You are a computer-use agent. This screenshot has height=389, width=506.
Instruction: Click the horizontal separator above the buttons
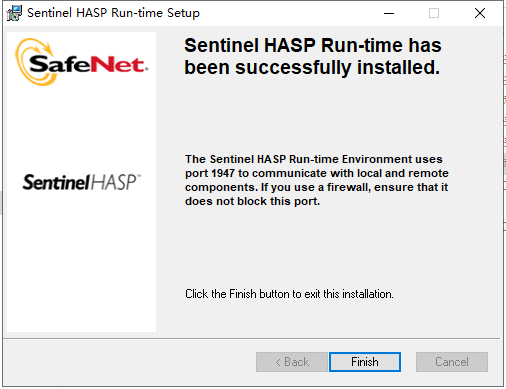click(252, 339)
